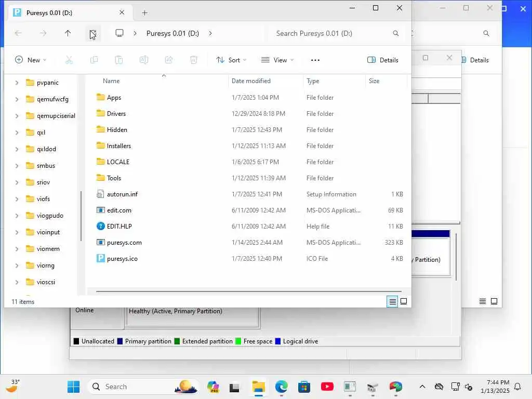Click Puresys 0.01 (D:) breadcrumb
532x399 pixels.
coord(172,33)
